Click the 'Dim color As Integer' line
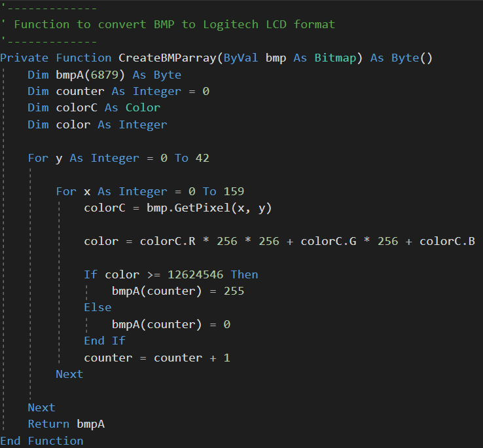This screenshot has width=483, height=448. coord(98,124)
